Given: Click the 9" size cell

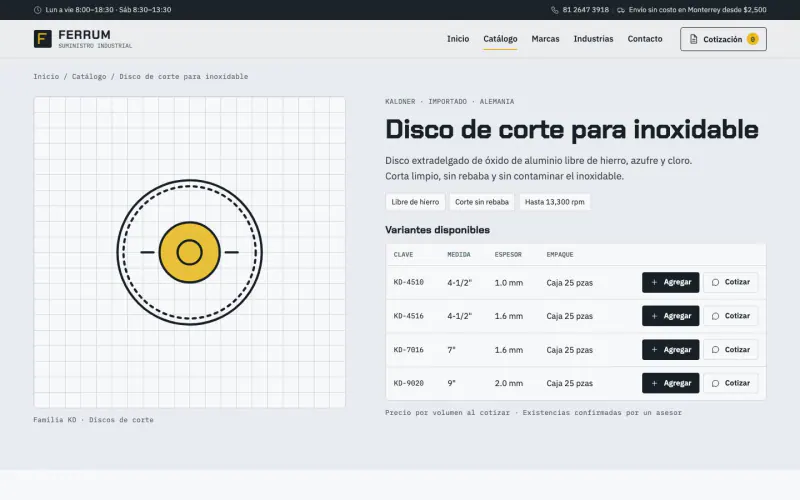Looking at the screenshot, I should (x=451, y=383).
